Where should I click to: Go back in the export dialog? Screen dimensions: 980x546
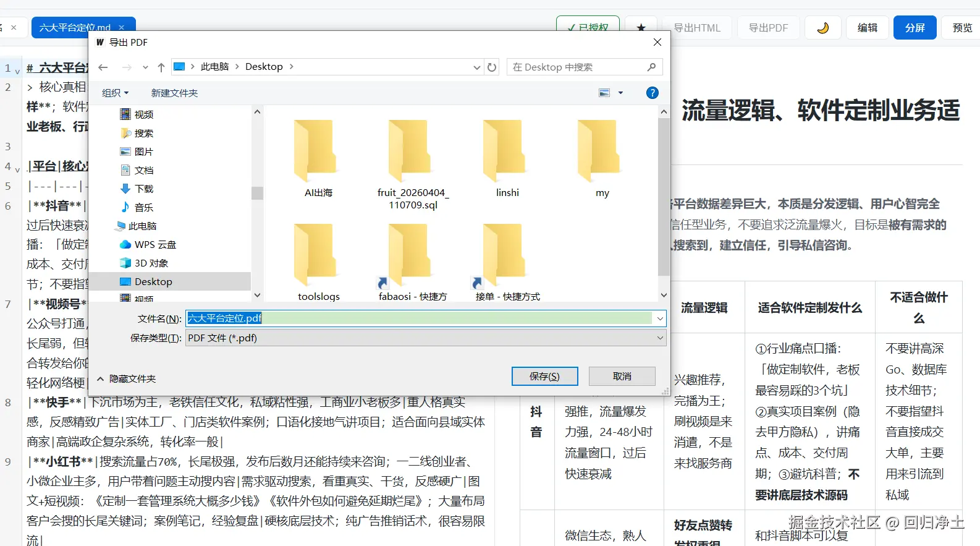pos(103,67)
